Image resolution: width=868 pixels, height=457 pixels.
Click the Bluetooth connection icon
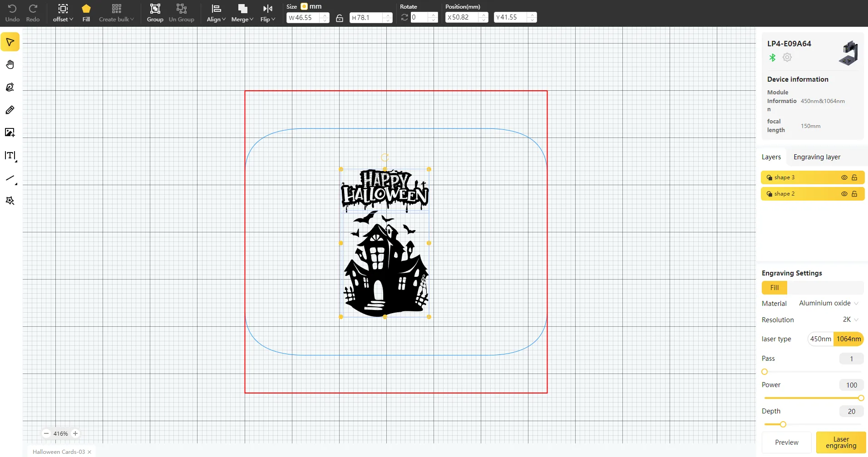pos(773,57)
